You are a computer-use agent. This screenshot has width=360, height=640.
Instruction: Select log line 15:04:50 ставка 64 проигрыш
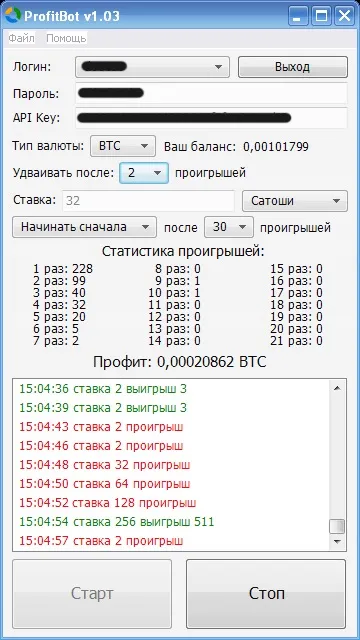tap(104, 484)
